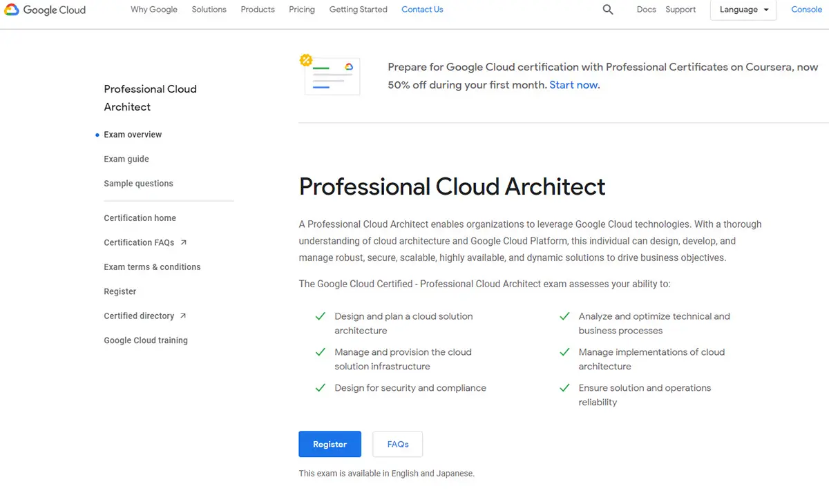829x504 pixels.
Task: Open Support link in header
Action: [x=680, y=10]
